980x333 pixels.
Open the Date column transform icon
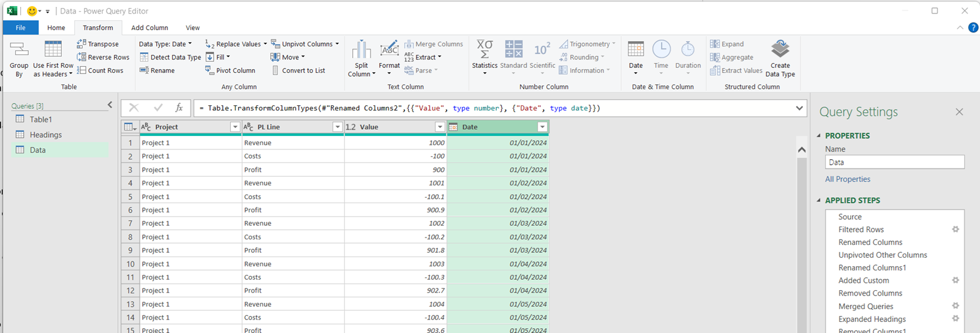(x=636, y=50)
